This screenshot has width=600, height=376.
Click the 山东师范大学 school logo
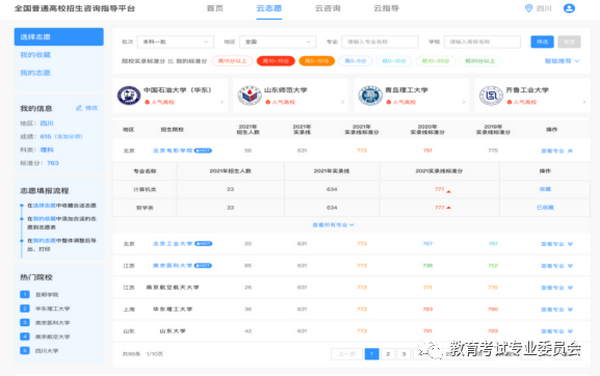pos(249,96)
